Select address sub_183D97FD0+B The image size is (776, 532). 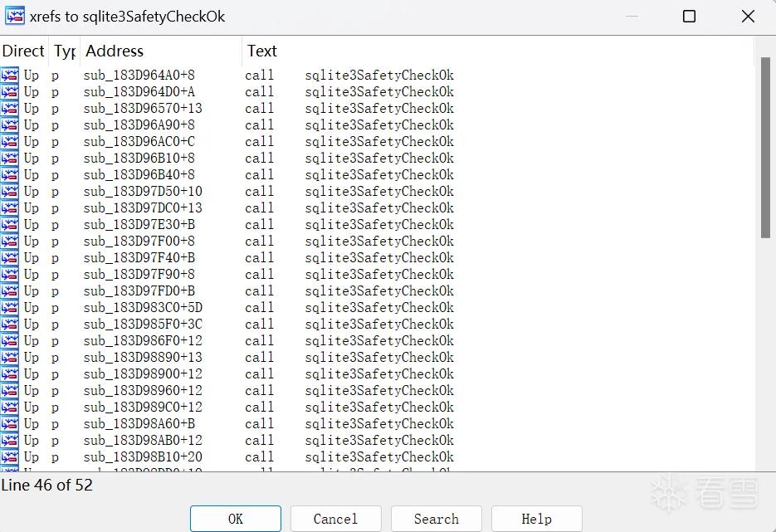point(139,291)
